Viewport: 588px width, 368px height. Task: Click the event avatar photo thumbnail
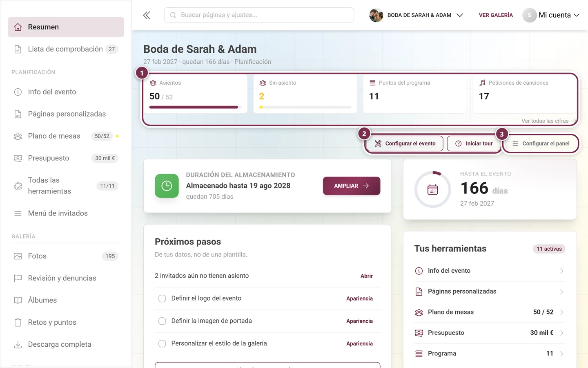tap(376, 15)
